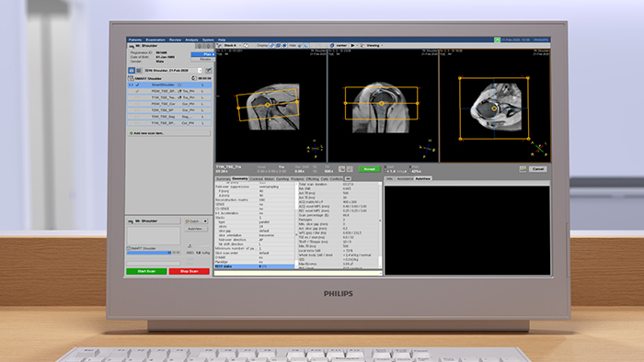Click the first Display stack icon
Viewport: 644px width, 362px height.
point(272,46)
